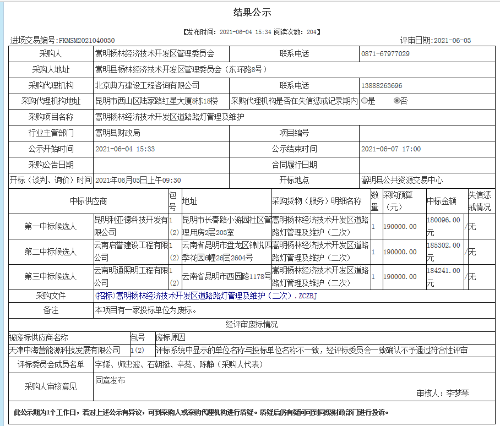Image resolution: width=500 pixels, height=426 pixels.
Task: Click the '审核人' reviewer name text
Action: coord(443,393)
